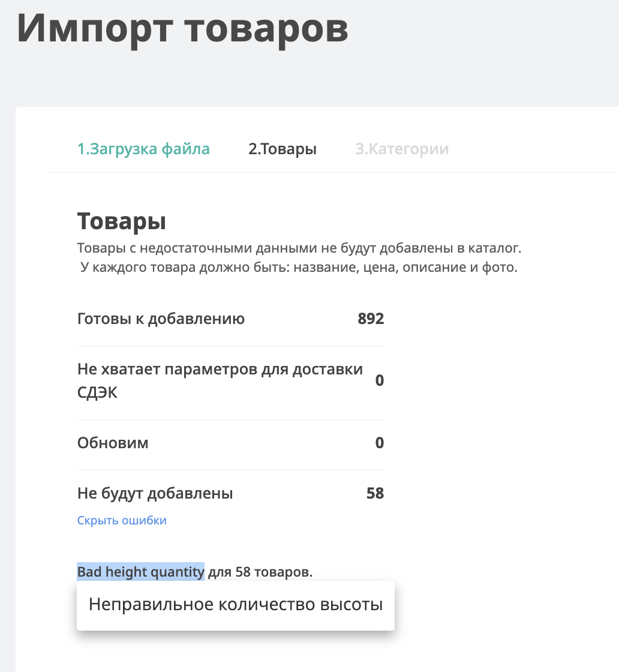The height and width of the screenshot is (672, 619).
Task: Click the highlighted "Bad height quantity" text
Action: pyautogui.click(x=140, y=572)
